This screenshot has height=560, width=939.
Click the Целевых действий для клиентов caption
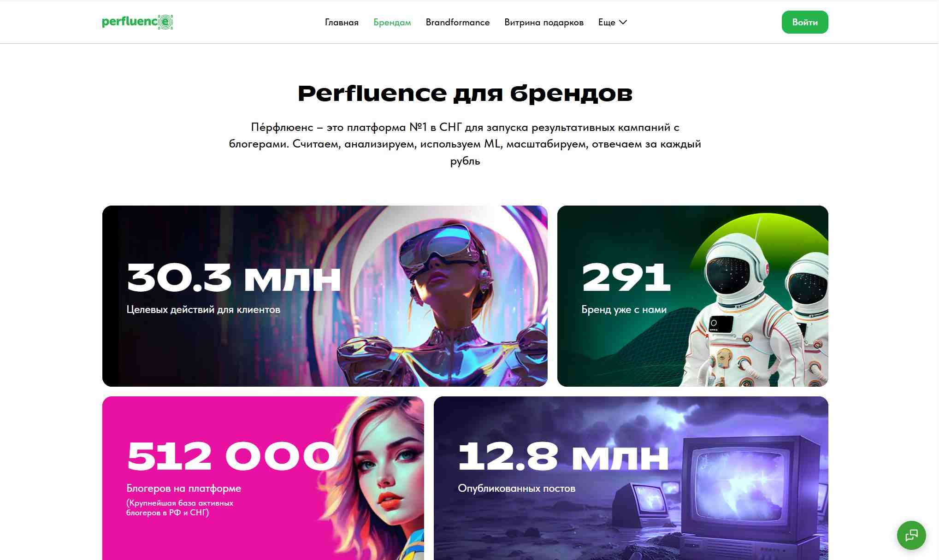(x=203, y=310)
